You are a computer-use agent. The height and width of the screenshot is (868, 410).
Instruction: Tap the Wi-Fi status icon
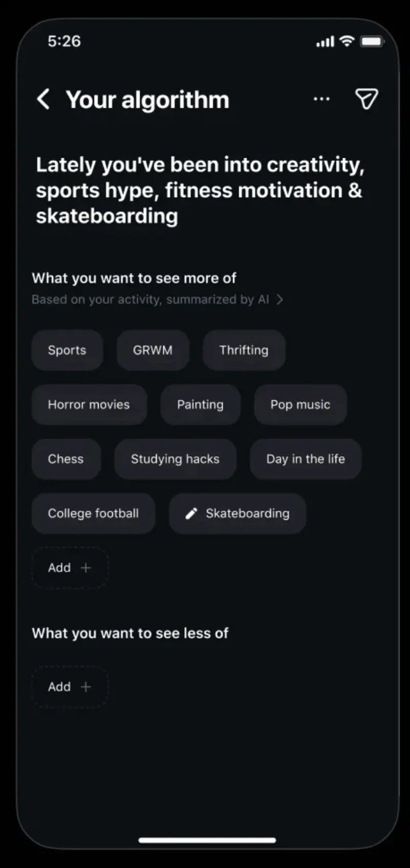coord(347,41)
